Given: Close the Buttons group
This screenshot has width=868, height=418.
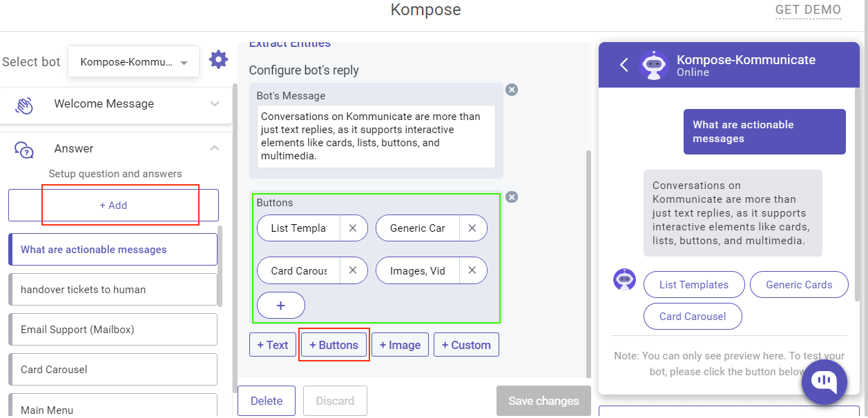Looking at the screenshot, I should pos(512,197).
